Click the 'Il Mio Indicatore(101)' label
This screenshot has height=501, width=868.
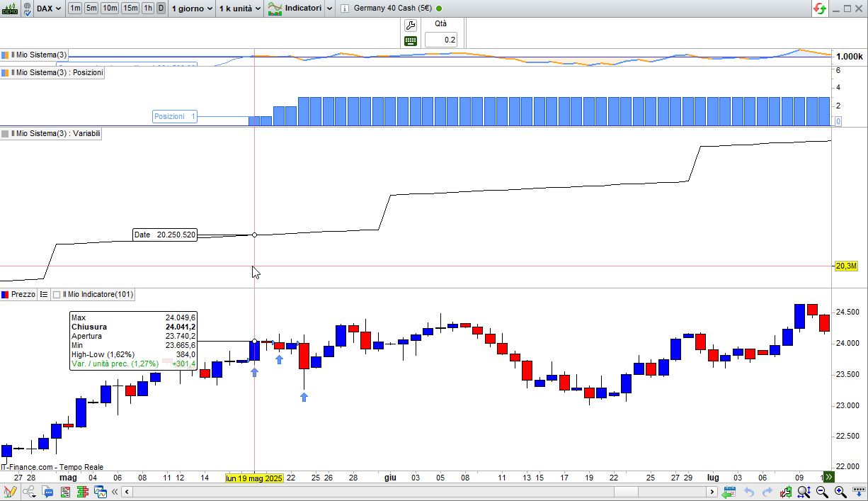(x=97, y=294)
